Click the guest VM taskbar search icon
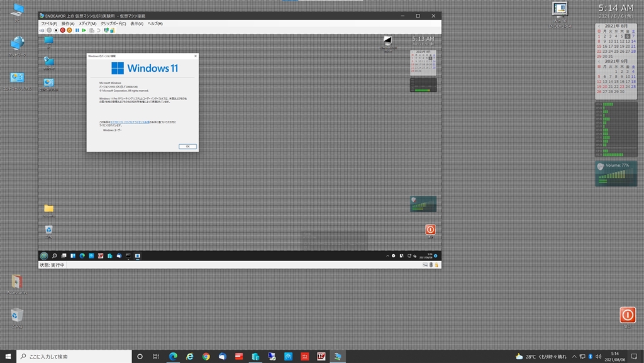644x363 pixels. (x=54, y=256)
